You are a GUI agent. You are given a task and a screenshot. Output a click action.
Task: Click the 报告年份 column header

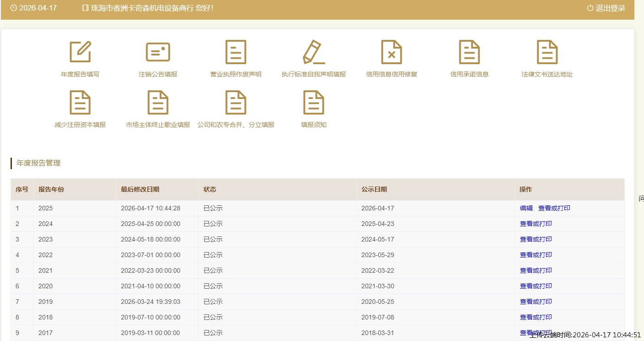click(51, 189)
